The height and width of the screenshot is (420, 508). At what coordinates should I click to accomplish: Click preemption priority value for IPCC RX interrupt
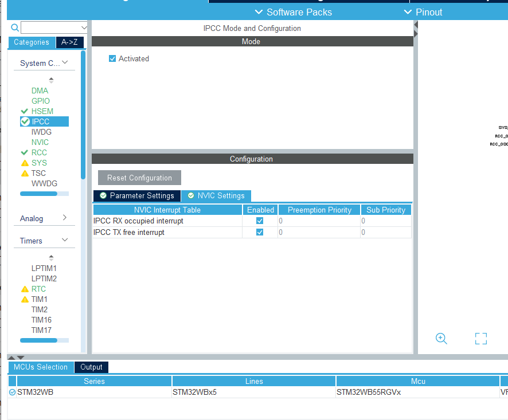[319, 221]
